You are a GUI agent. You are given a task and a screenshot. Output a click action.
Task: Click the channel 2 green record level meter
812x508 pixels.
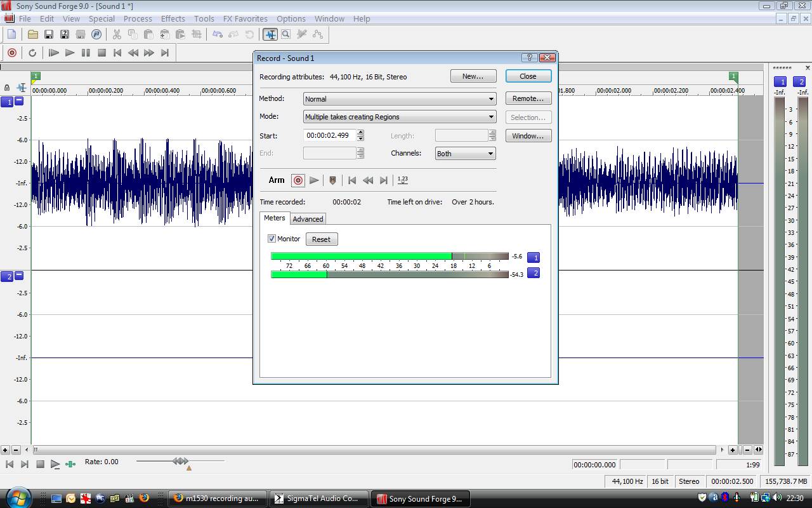390,274
